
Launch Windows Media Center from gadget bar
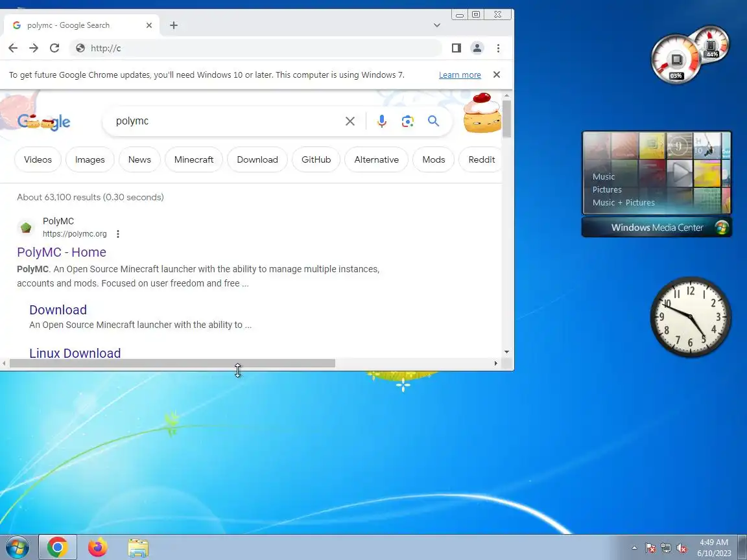[656, 227]
